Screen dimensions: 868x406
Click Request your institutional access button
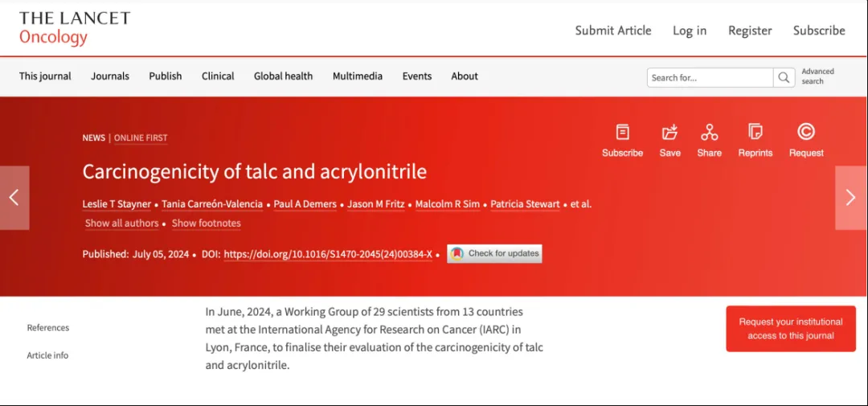point(791,329)
